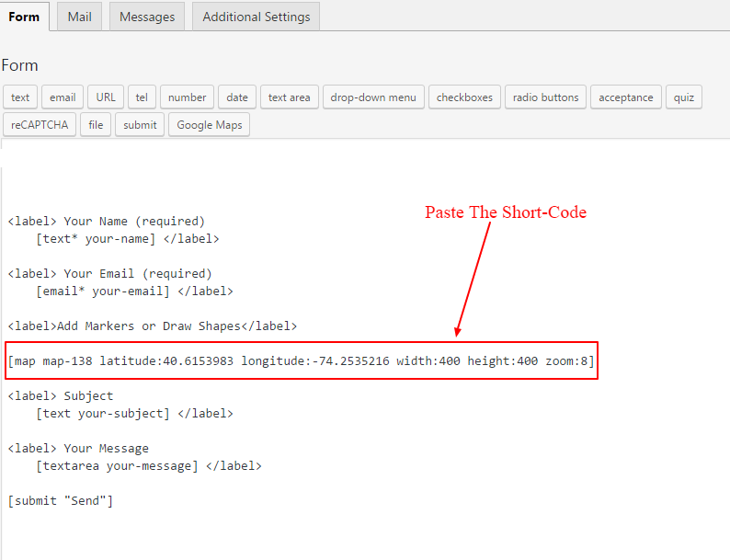Click the 'Your Name (required)' label line
The image size is (730, 560).
coord(106,221)
